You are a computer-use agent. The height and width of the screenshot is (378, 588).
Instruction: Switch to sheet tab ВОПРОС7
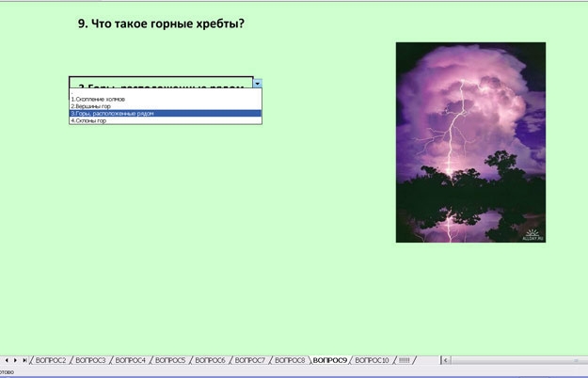click(249, 360)
